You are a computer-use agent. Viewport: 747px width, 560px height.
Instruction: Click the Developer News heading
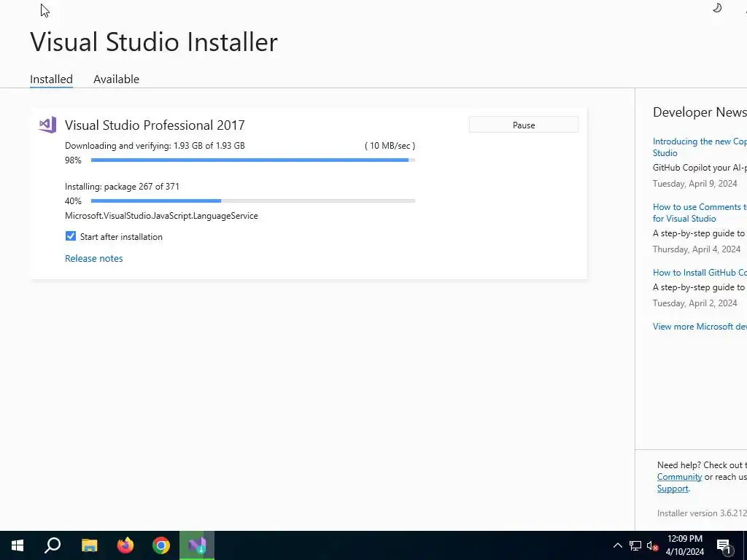pos(700,112)
